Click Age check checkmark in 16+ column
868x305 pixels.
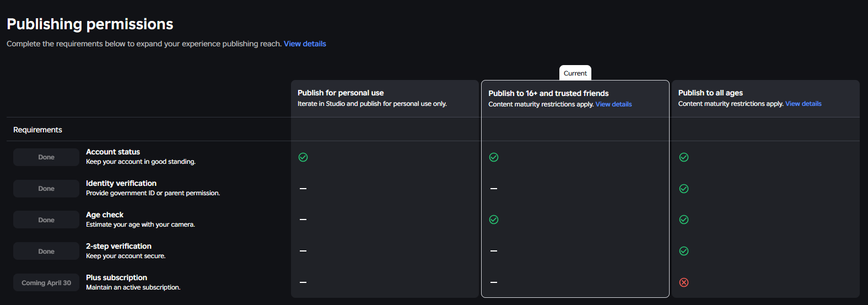pos(494,220)
